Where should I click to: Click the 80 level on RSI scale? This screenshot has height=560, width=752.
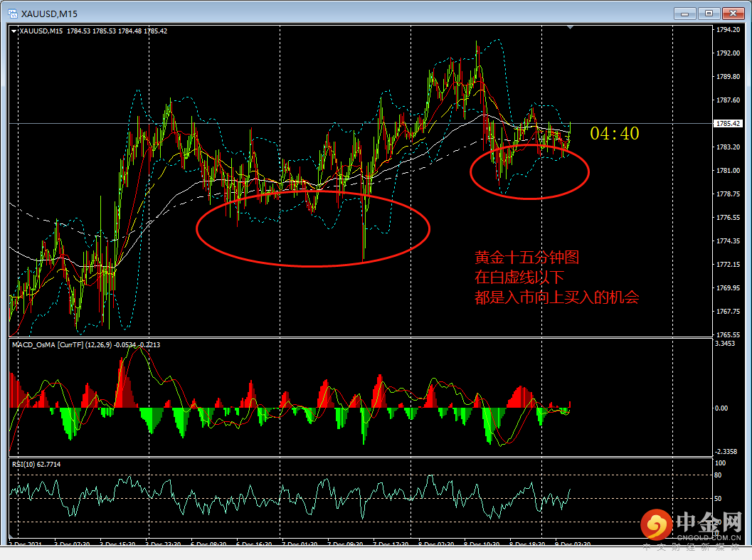[718, 475]
